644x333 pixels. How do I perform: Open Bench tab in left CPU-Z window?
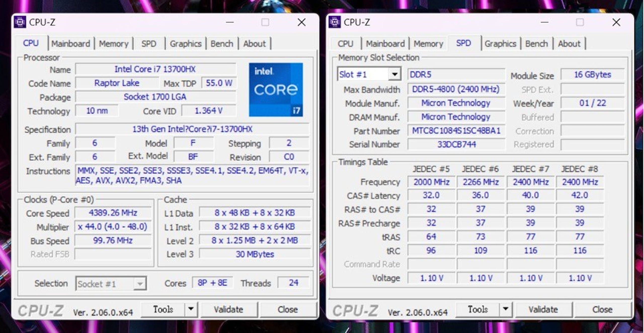222,44
